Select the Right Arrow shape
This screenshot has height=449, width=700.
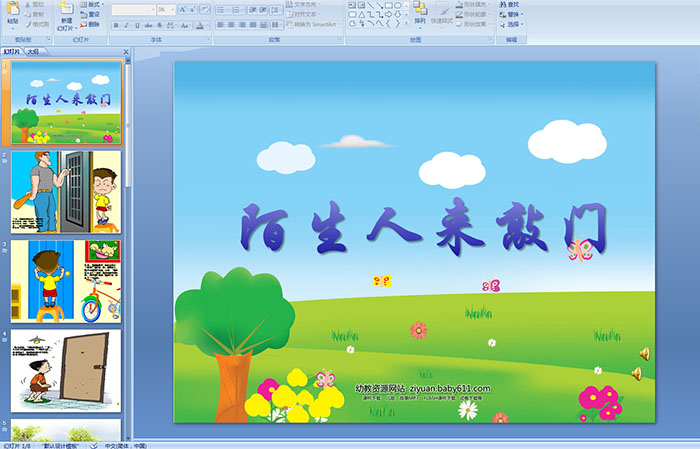(x=389, y=15)
